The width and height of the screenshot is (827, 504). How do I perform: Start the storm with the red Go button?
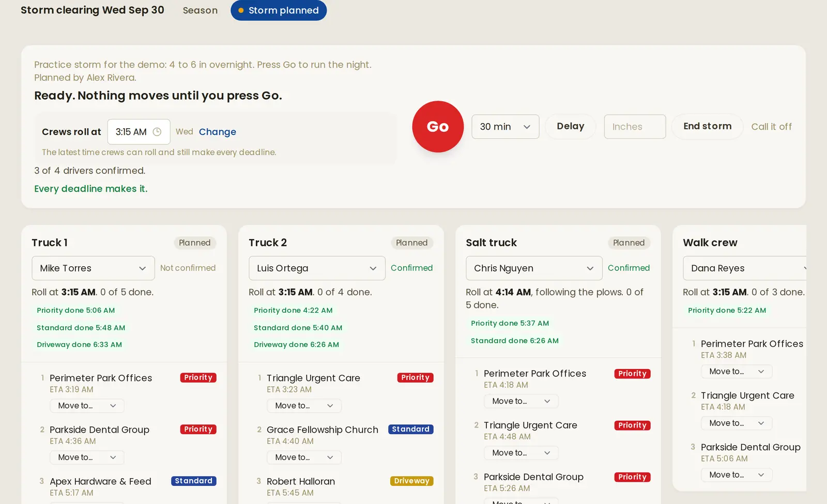tap(438, 127)
